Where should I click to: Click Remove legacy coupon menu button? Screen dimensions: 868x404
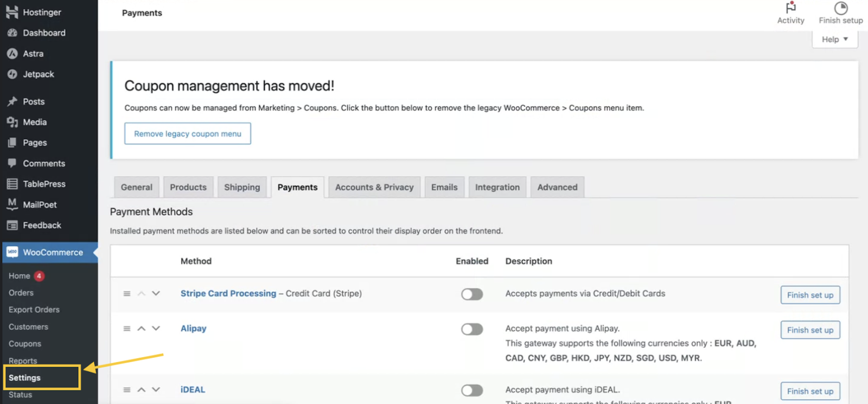point(188,133)
